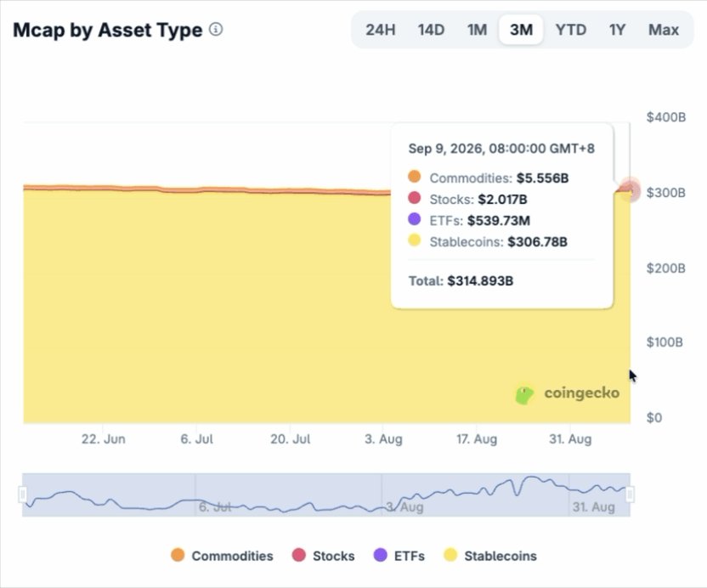Choose the 1M time range tab
The image size is (707, 588).
click(477, 30)
